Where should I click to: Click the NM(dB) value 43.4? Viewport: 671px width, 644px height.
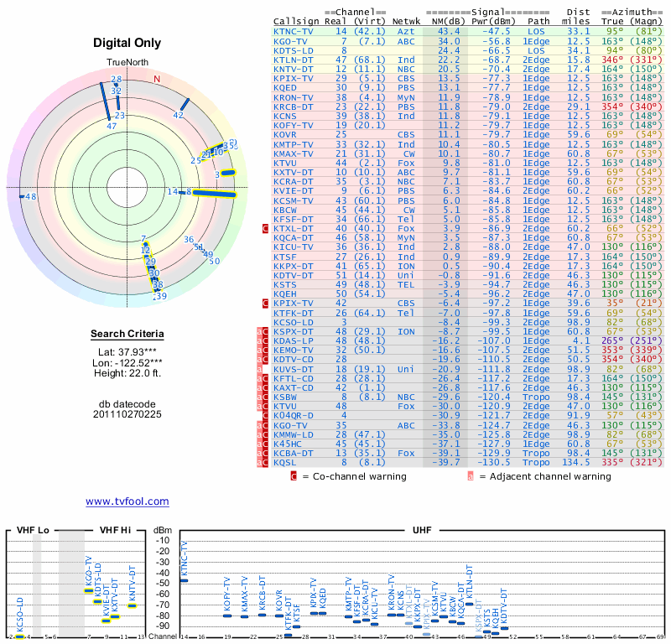449,31
